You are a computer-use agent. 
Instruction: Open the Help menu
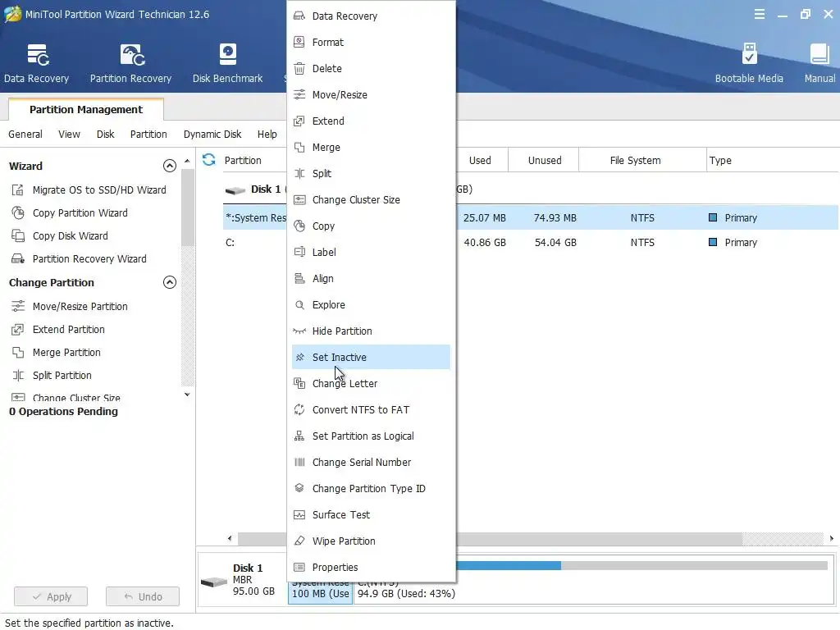pyautogui.click(x=267, y=134)
